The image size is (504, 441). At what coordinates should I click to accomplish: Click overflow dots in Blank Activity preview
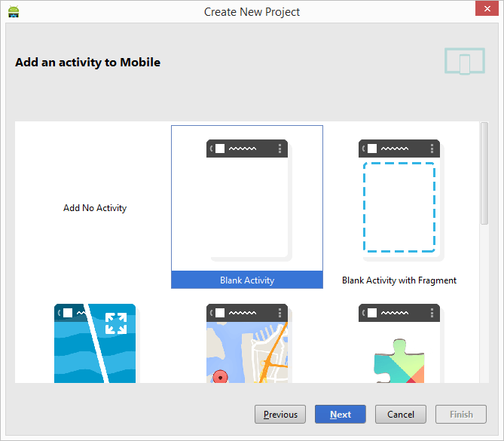click(x=280, y=149)
